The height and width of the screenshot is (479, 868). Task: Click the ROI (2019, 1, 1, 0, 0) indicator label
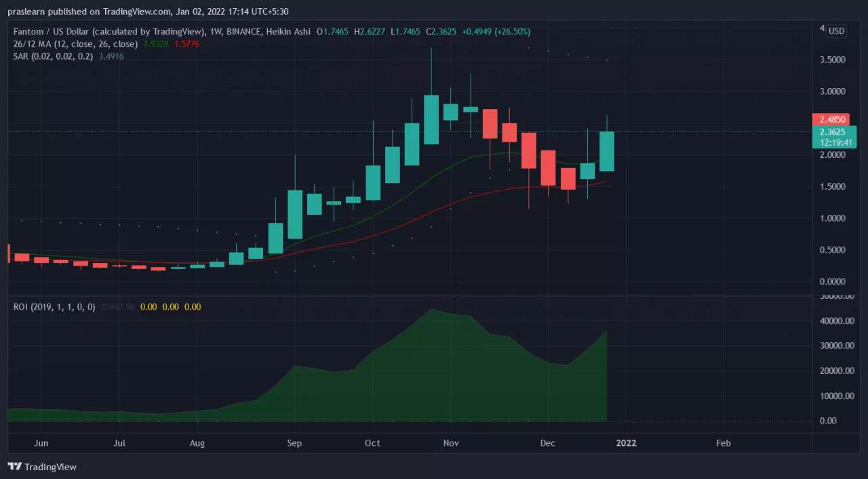pos(54,307)
